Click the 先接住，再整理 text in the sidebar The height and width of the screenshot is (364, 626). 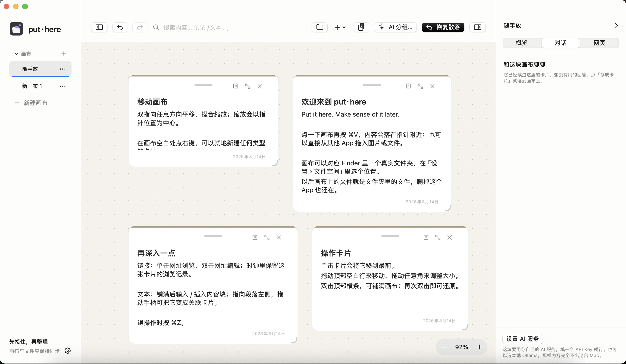[28, 342]
